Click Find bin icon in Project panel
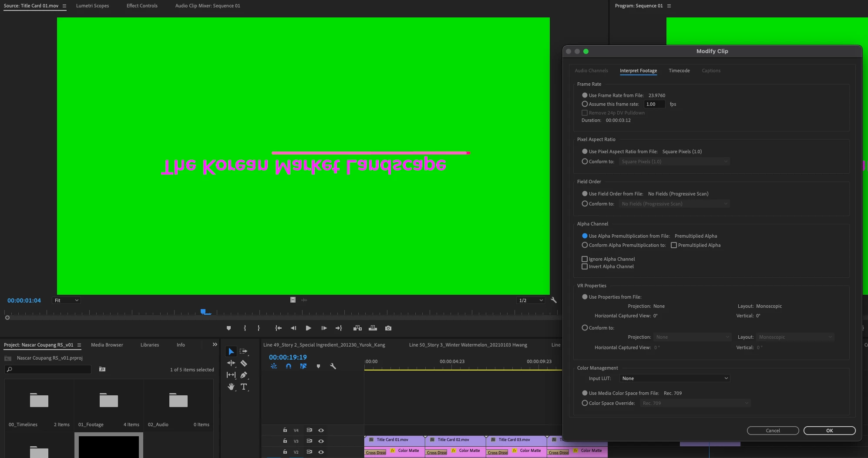The height and width of the screenshot is (458, 868). (102, 369)
